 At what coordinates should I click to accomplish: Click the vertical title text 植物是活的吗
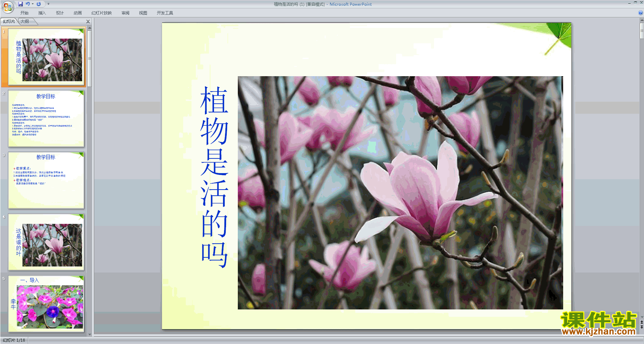pyautogui.click(x=214, y=177)
